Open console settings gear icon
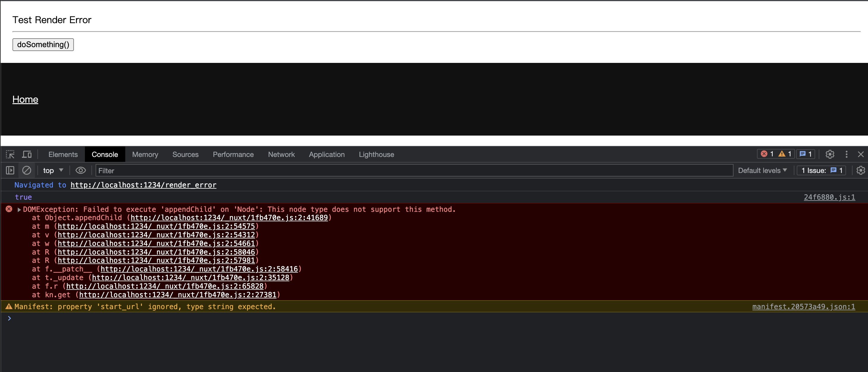This screenshot has height=372, width=868. (860, 170)
